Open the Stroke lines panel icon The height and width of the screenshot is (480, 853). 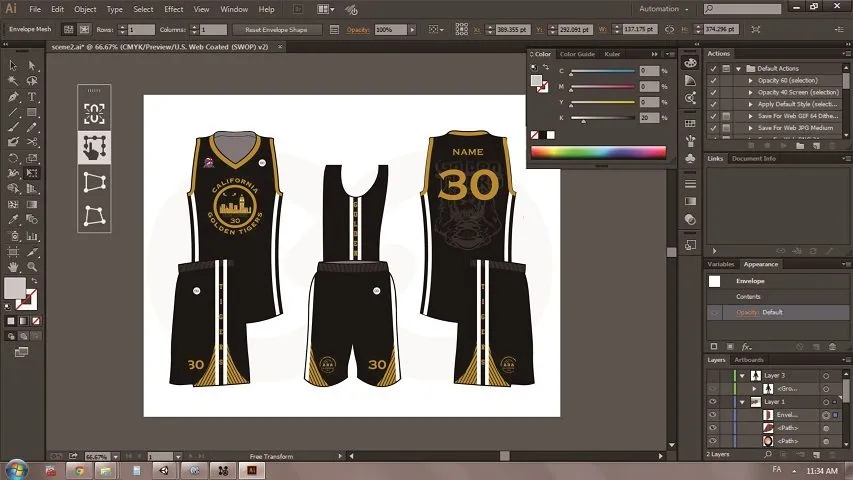click(690, 183)
